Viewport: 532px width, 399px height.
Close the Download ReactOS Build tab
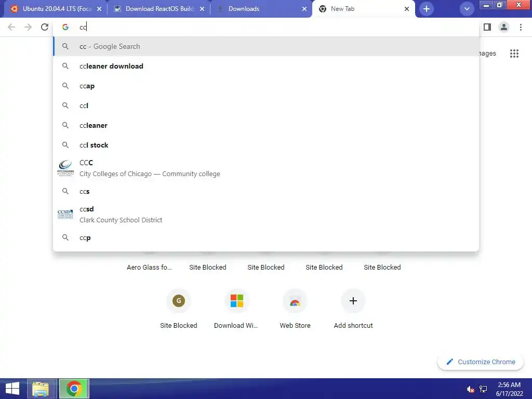coord(202,9)
